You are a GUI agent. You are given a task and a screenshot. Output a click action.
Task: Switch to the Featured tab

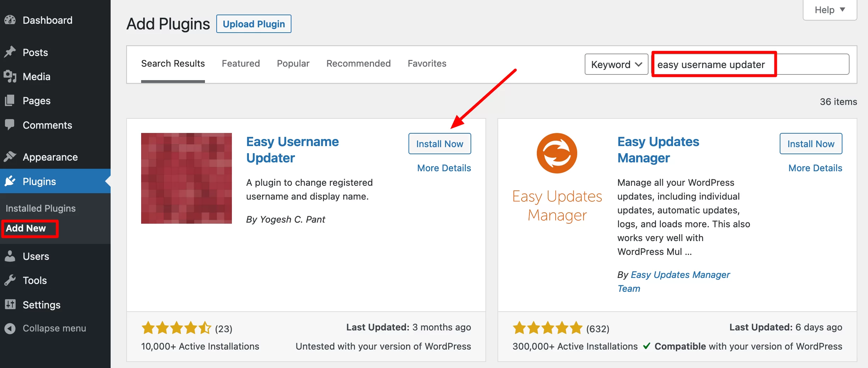241,64
